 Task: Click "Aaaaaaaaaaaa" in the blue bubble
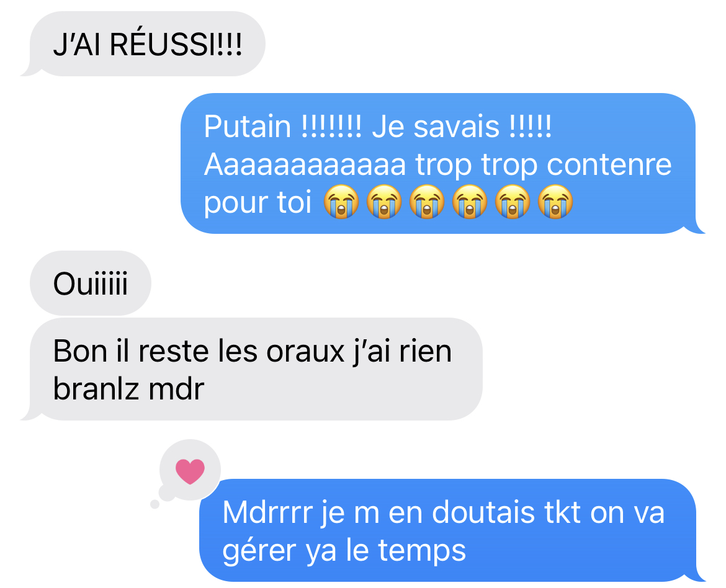click(x=305, y=165)
